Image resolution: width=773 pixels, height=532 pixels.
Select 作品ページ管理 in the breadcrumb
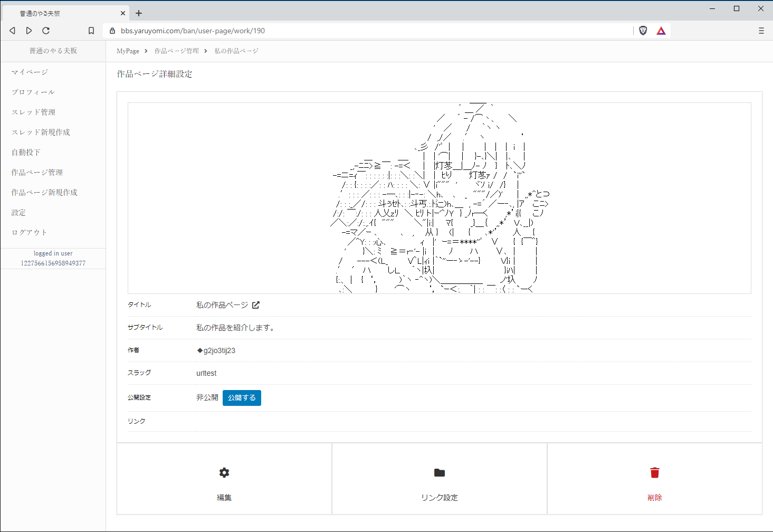click(x=176, y=51)
